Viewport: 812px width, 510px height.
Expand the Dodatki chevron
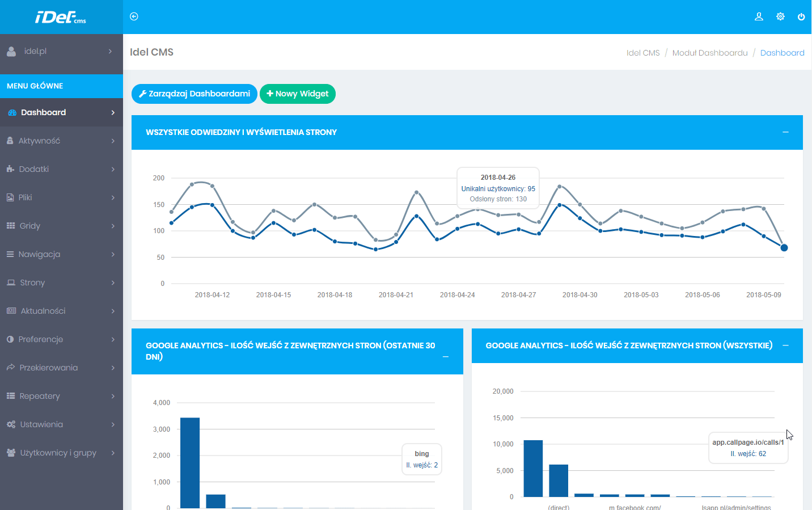(113, 169)
